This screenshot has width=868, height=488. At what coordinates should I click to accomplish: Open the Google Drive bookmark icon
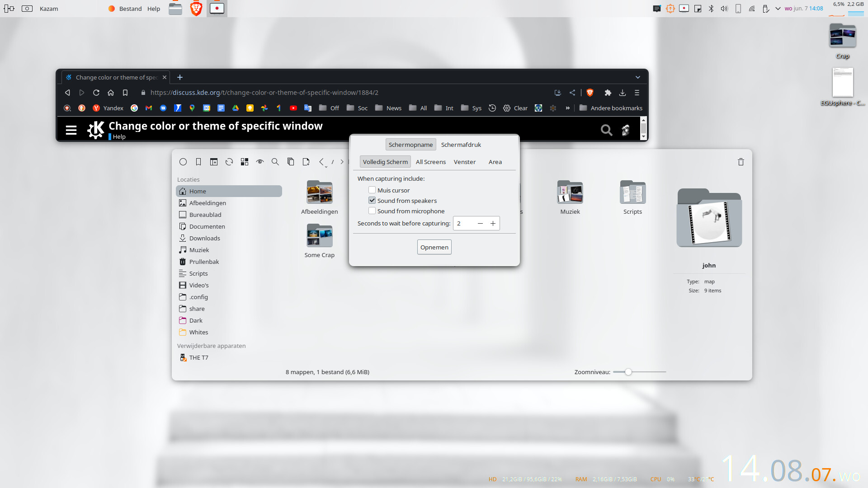click(236, 108)
